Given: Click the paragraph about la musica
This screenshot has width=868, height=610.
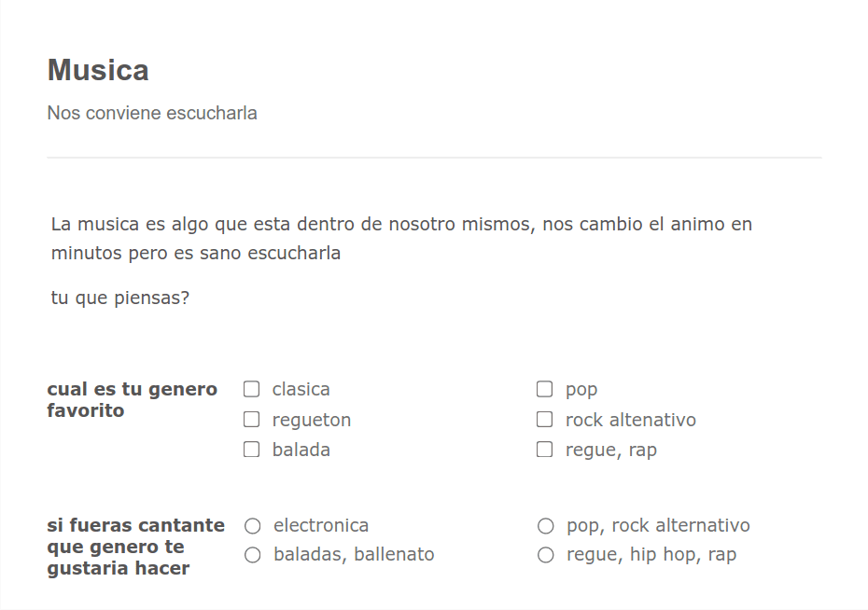Looking at the screenshot, I should click(401, 238).
